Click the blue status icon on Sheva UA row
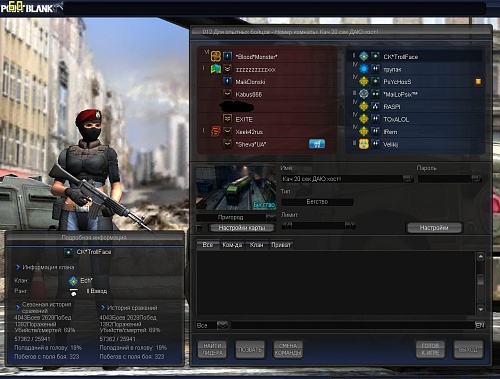This screenshot has width=500, height=379. [317, 144]
